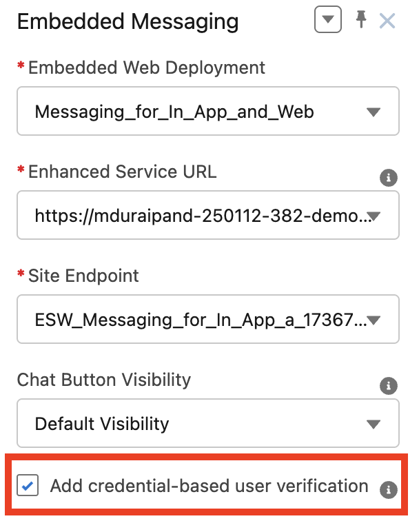Close the Embedded Messaging panel

(387, 21)
